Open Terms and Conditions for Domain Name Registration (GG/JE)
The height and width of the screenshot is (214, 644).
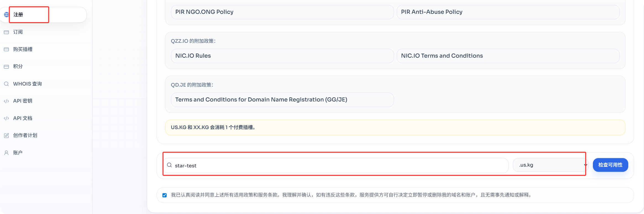tap(282, 100)
